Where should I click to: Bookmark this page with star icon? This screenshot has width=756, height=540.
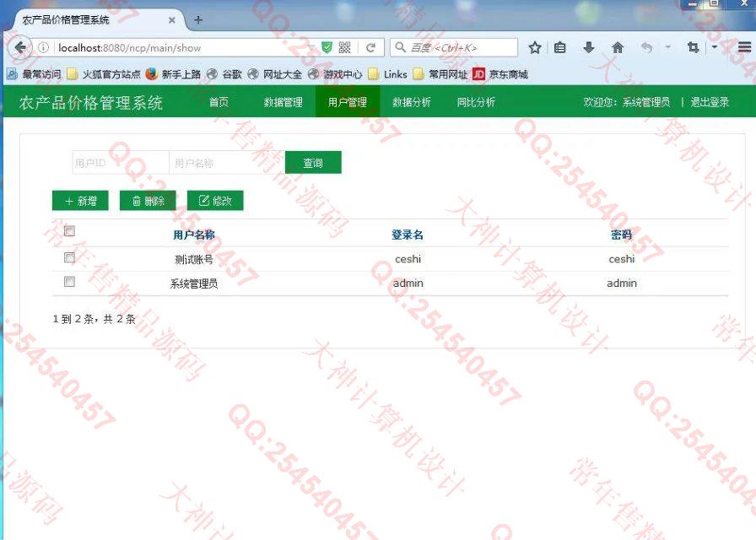coord(534,47)
